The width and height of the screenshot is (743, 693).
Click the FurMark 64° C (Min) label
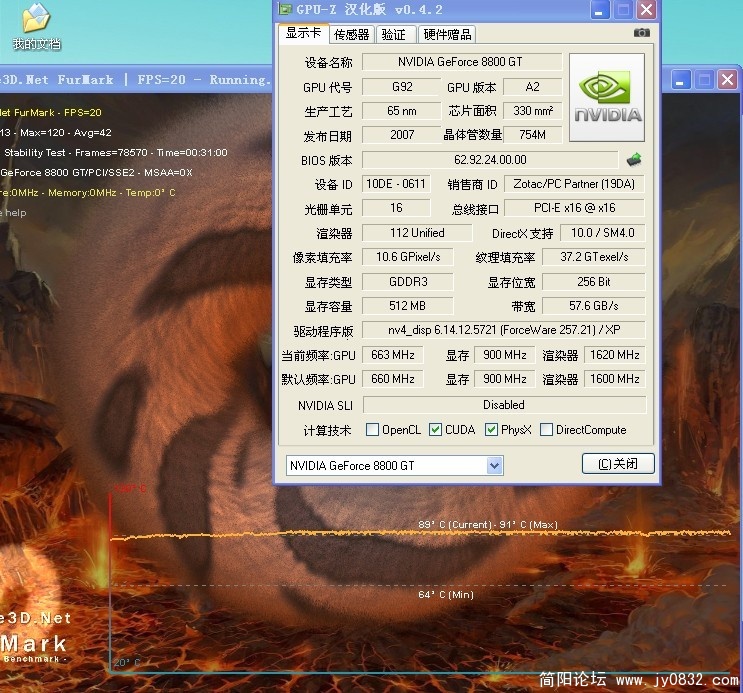click(x=446, y=594)
